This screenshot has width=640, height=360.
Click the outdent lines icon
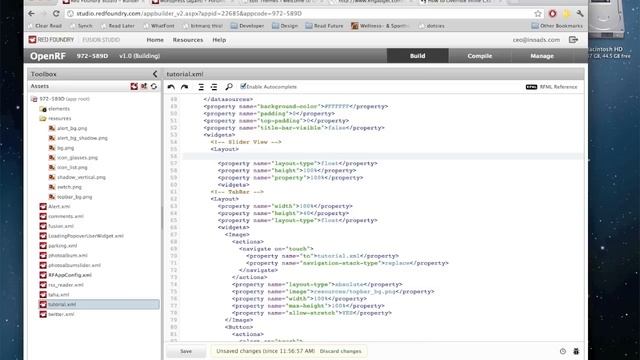(214, 87)
